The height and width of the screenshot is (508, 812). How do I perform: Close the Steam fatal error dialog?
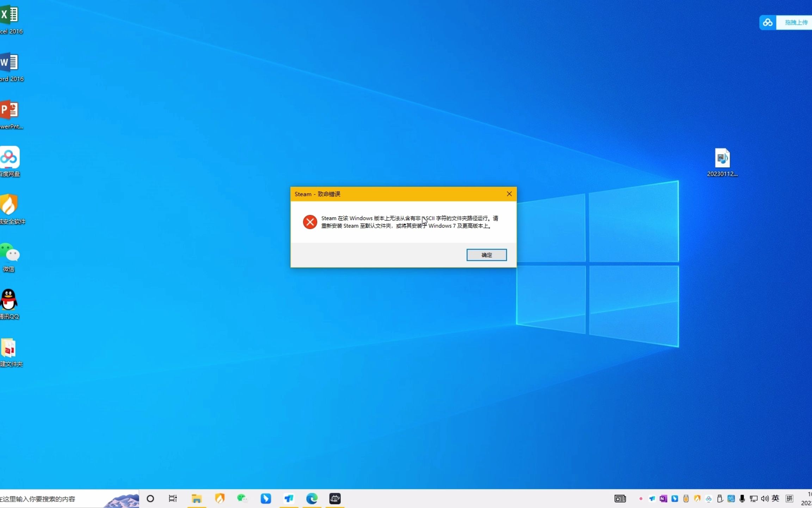(x=509, y=194)
